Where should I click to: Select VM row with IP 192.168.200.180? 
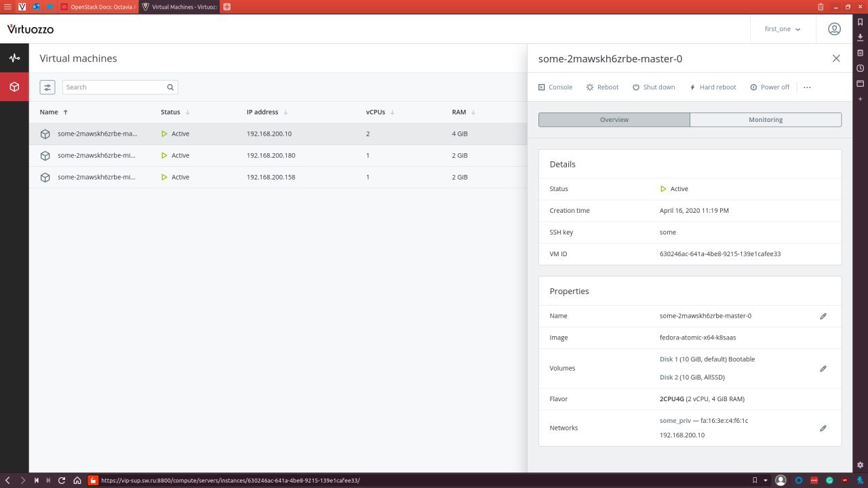coord(278,155)
